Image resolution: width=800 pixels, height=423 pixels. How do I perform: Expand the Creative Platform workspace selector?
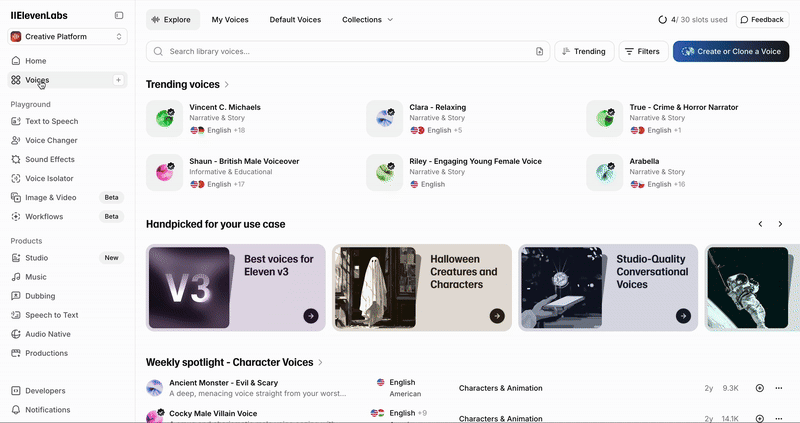click(67, 37)
